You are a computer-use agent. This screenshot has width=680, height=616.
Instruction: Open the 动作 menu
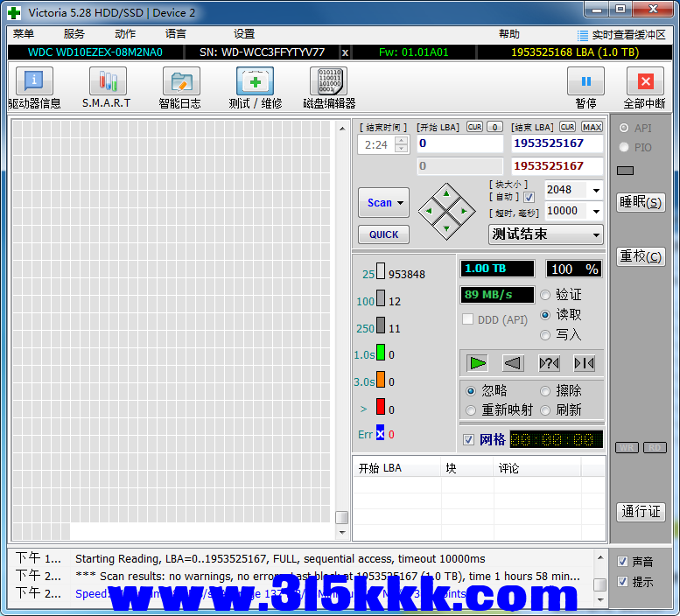(125, 34)
